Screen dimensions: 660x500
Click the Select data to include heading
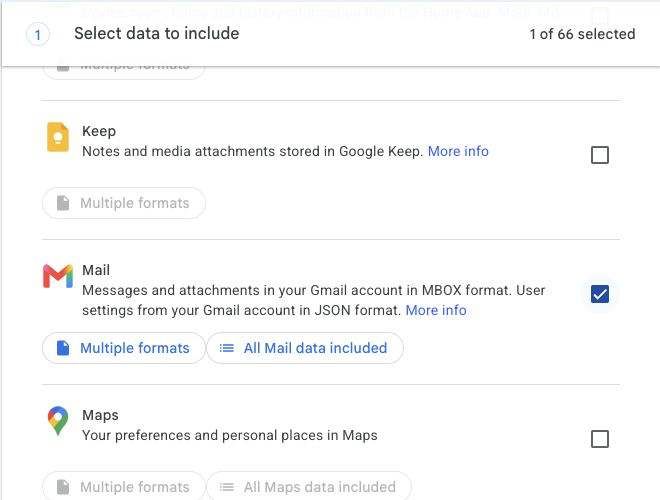[157, 33]
